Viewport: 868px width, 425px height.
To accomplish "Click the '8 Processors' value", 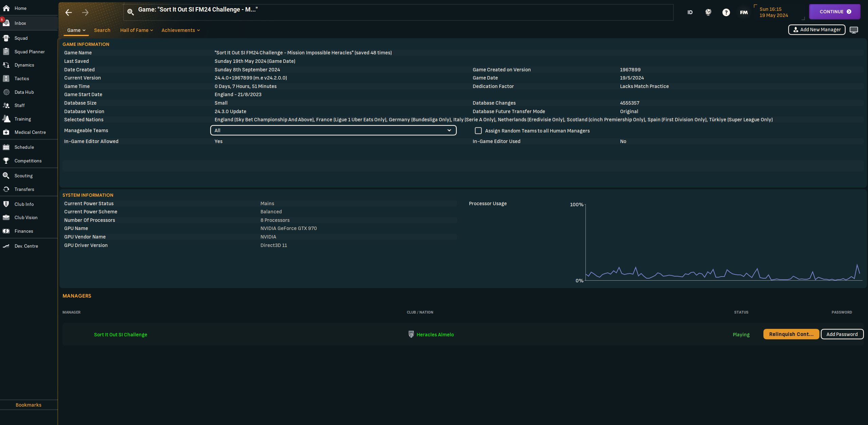I will click(x=275, y=220).
